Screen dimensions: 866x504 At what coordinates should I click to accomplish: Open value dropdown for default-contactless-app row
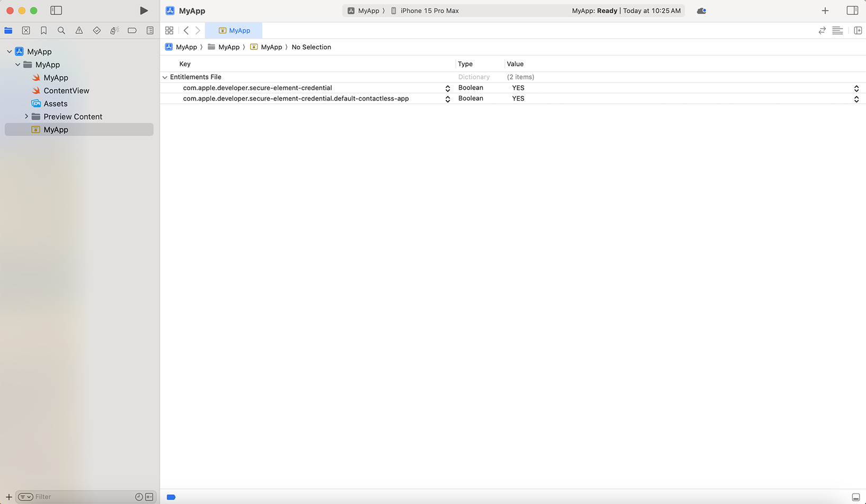(x=856, y=99)
